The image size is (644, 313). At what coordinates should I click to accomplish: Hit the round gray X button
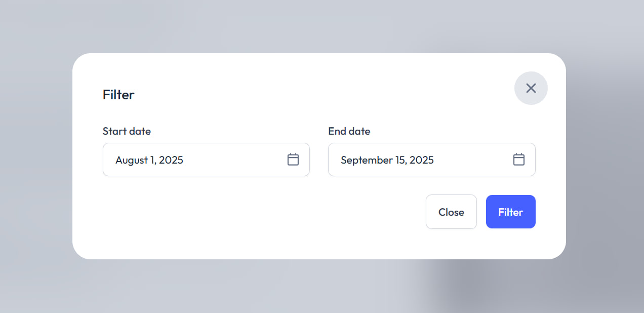531,88
